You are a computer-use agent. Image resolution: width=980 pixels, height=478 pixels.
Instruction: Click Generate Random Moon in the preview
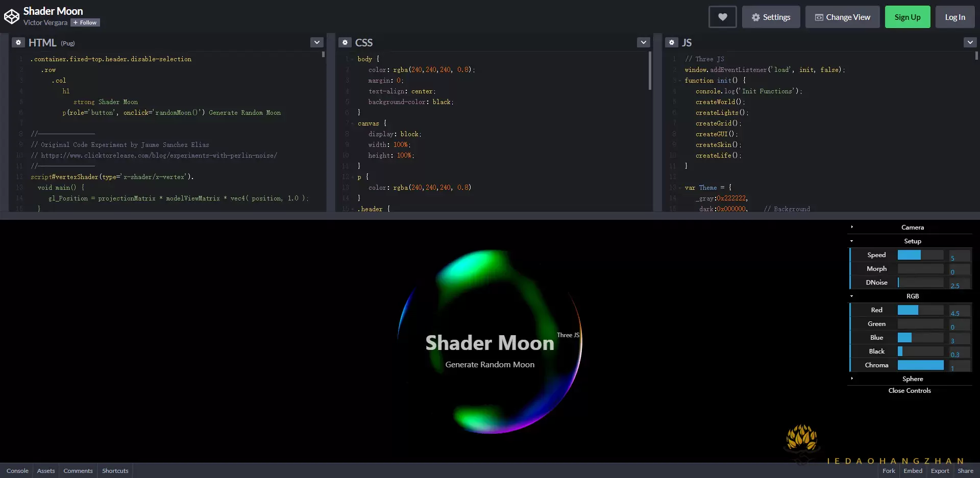[x=489, y=364]
